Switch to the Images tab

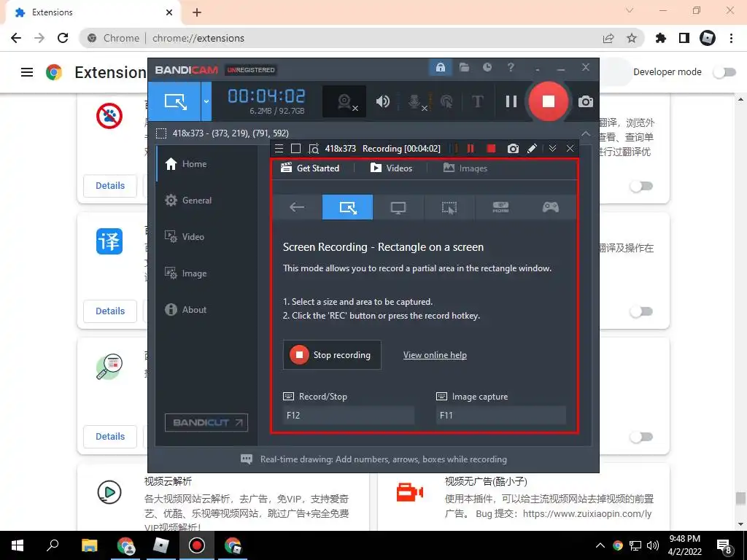tap(465, 168)
